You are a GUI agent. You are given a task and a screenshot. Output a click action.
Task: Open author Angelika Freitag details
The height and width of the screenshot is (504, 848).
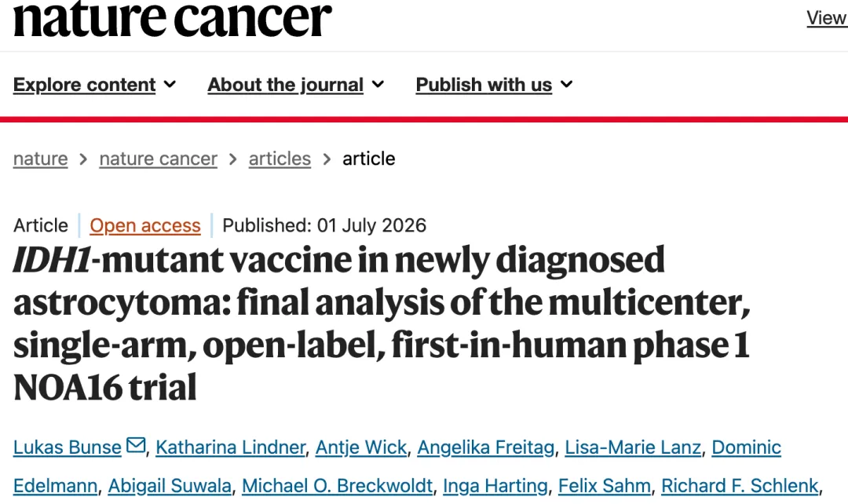pyautogui.click(x=486, y=447)
